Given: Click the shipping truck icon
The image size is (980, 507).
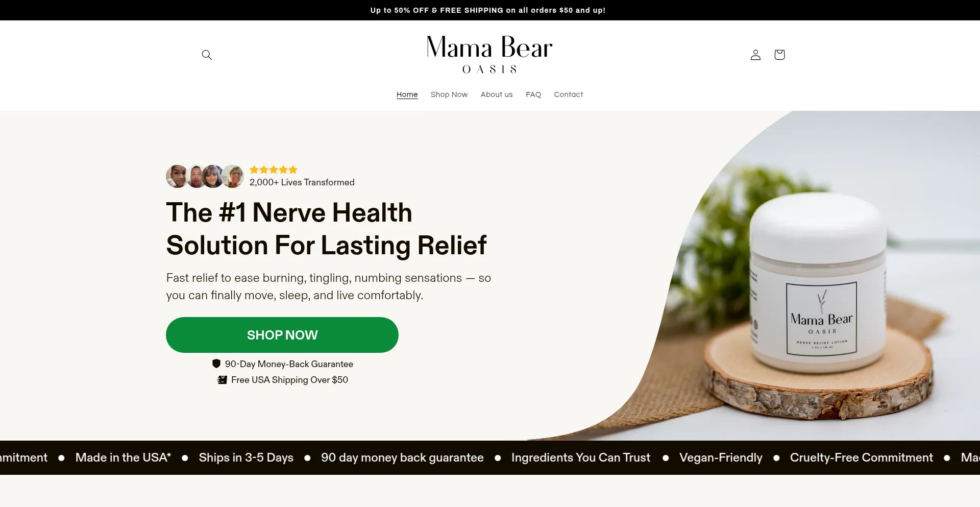Looking at the screenshot, I should click(x=222, y=380).
